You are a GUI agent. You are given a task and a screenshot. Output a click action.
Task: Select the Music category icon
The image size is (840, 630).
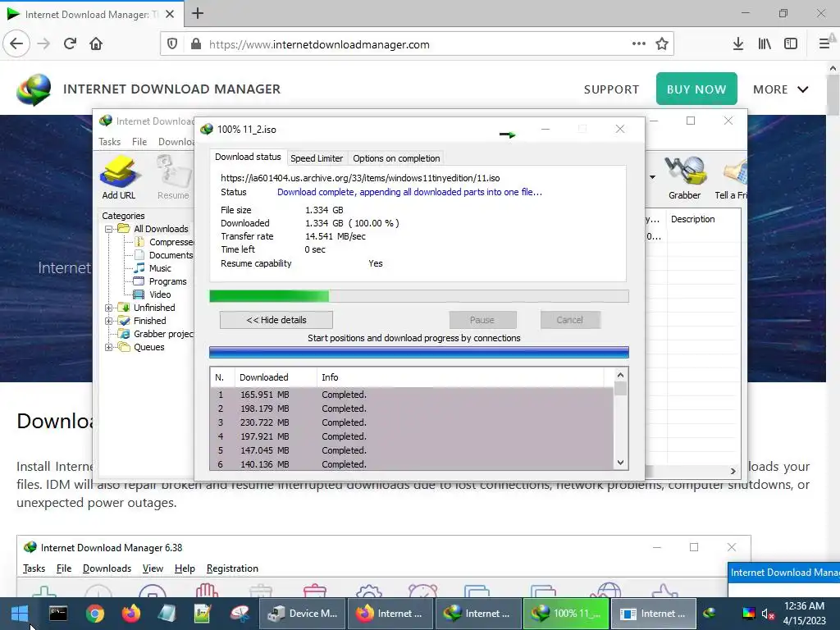139,268
